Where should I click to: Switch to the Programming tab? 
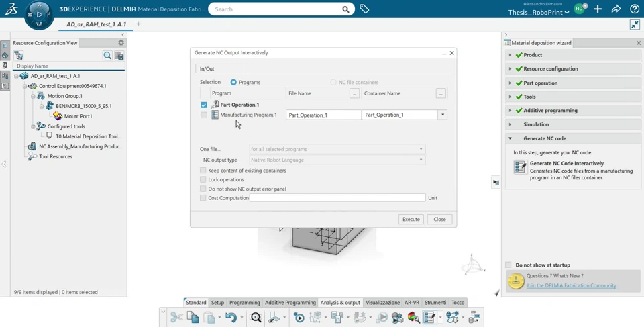pos(245,302)
